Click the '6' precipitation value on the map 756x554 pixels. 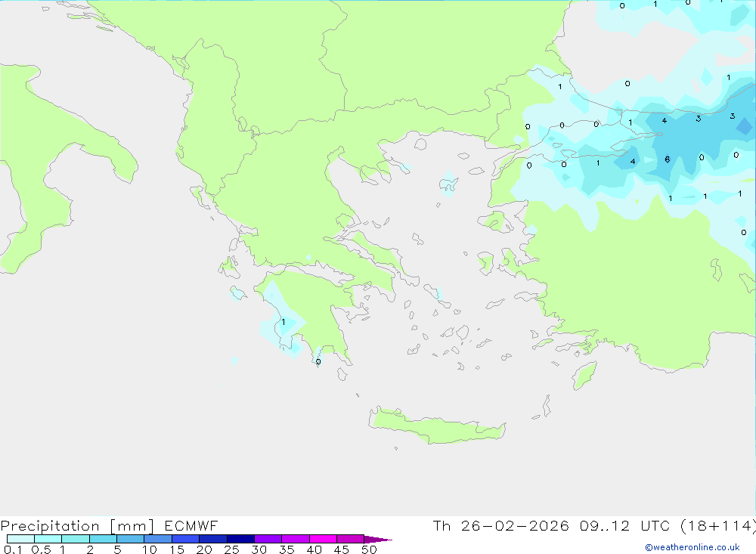[x=668, y=159]
